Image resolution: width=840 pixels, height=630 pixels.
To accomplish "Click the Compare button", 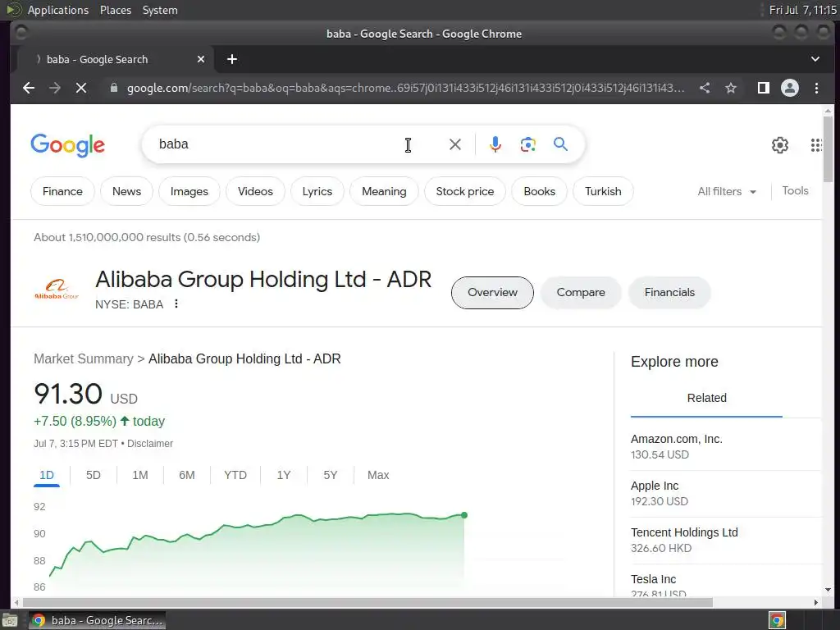I will (x=581, y=293).
